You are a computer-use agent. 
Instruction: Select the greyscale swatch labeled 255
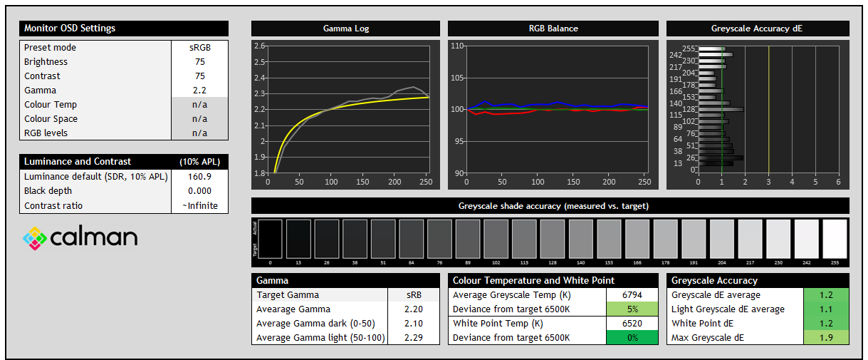pyautogui.click(x=835, y=239)
